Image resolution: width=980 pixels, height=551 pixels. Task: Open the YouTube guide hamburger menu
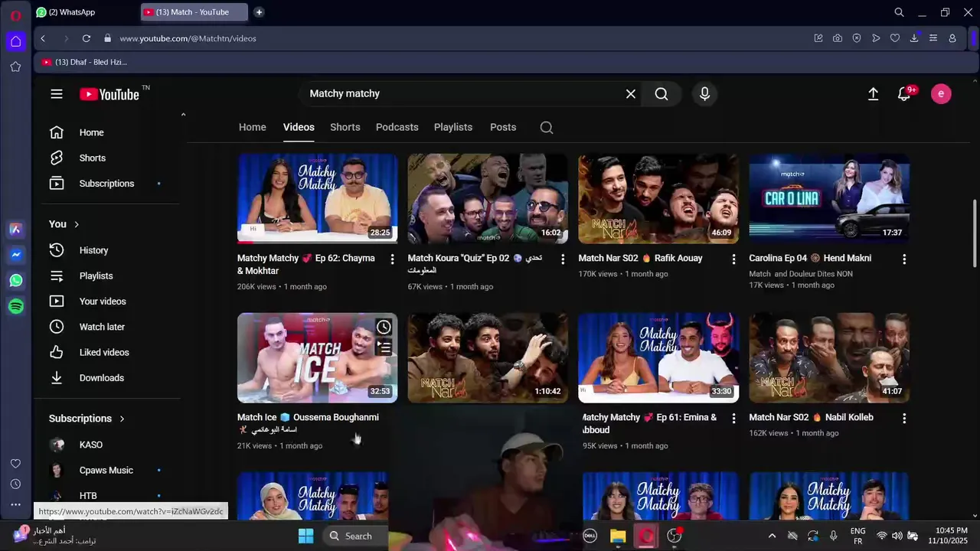[x=57, y=94]
